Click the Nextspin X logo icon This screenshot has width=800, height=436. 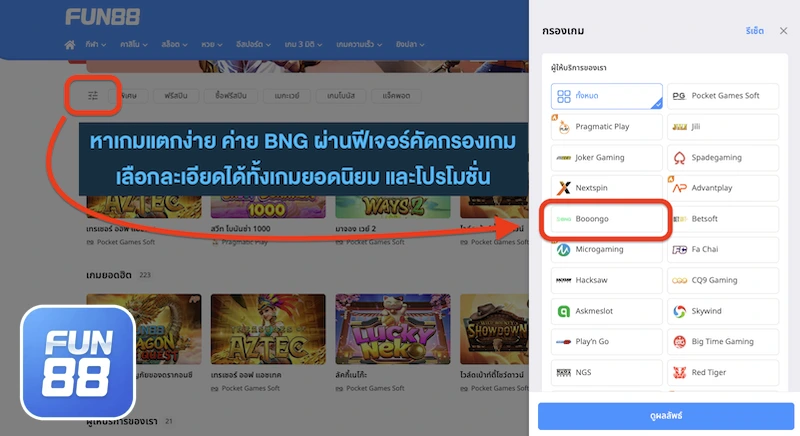point(563,188)
